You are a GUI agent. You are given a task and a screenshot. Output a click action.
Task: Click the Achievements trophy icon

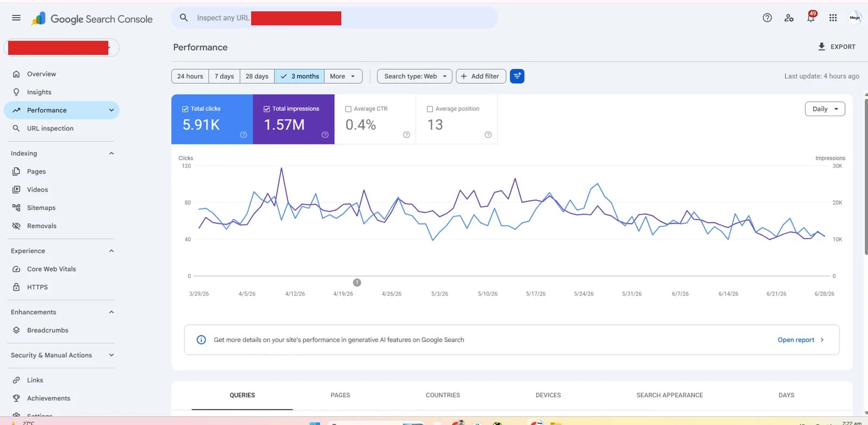coord(16,398)
